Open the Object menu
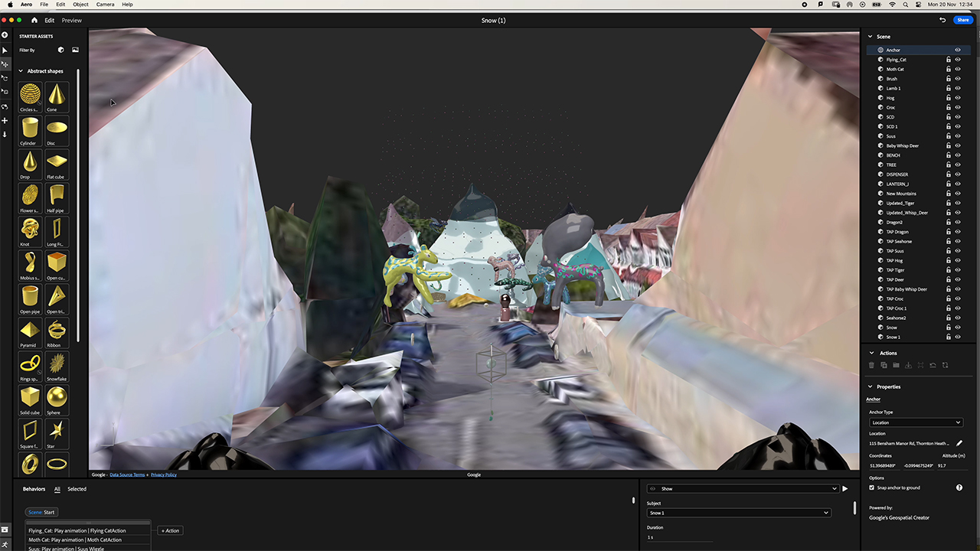The image size is (980, 551). 80,5
